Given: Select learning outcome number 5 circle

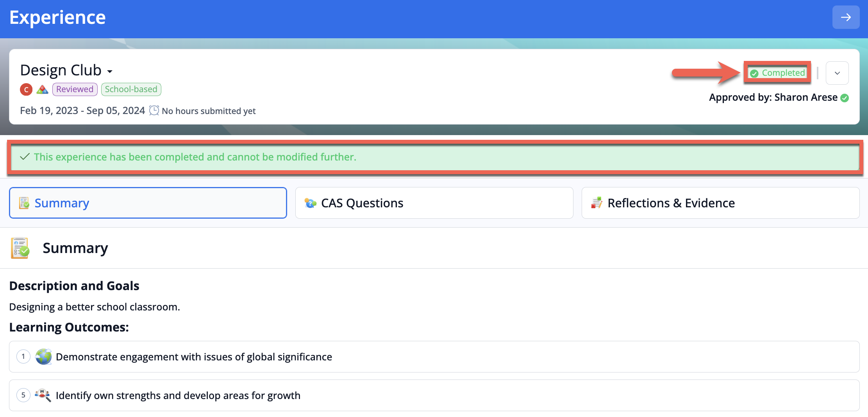Looking at the screenshot, I should coord(23,395).
